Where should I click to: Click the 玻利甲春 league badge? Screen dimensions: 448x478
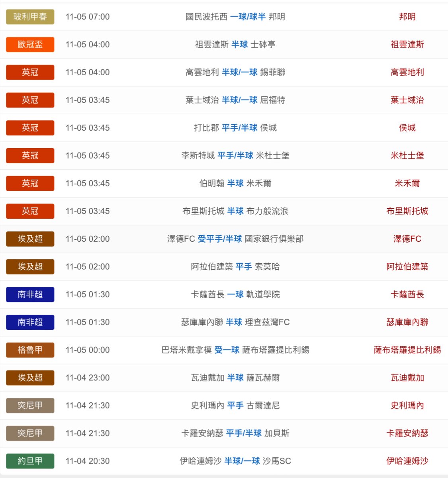tap(30, 17)
